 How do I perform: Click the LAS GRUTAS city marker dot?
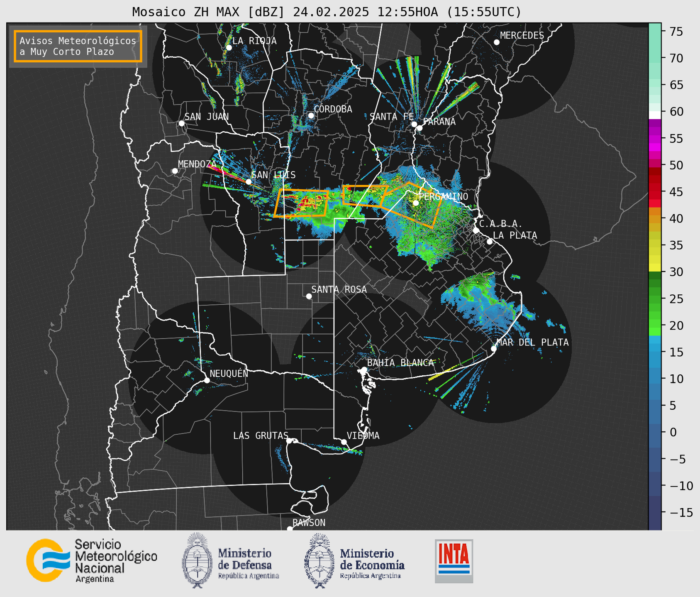(x=289, y=441)
